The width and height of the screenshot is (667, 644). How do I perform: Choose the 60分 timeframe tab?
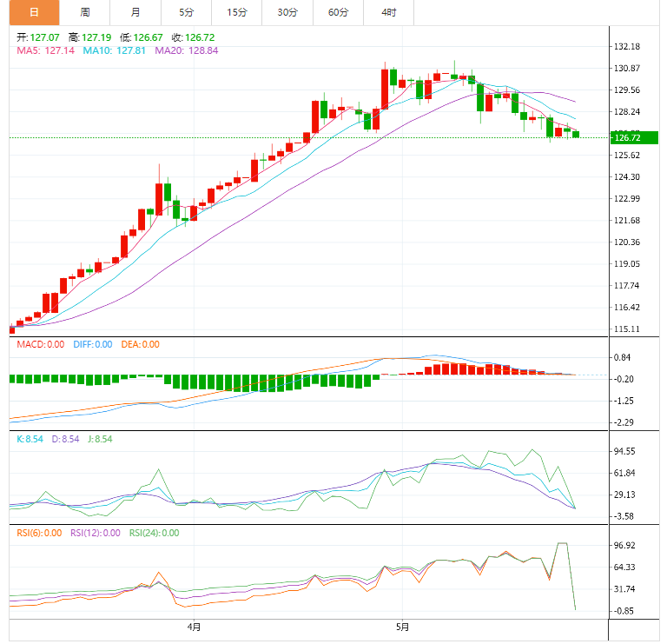coord(338,12)
